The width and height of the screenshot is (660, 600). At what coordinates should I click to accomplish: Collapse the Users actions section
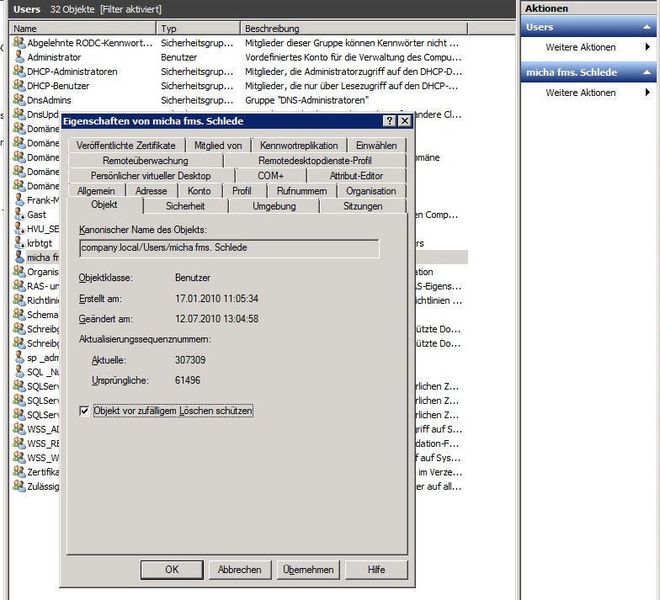[647, 27]
